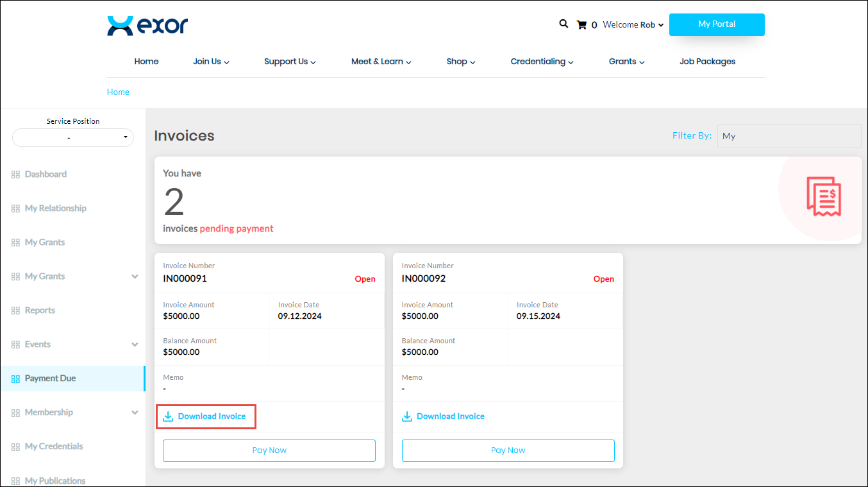The width and height of the screenshot is (868, 487).
Task: Open the Credentialing navigation menu
Action: pyautogui.click(x=542, y=62)
